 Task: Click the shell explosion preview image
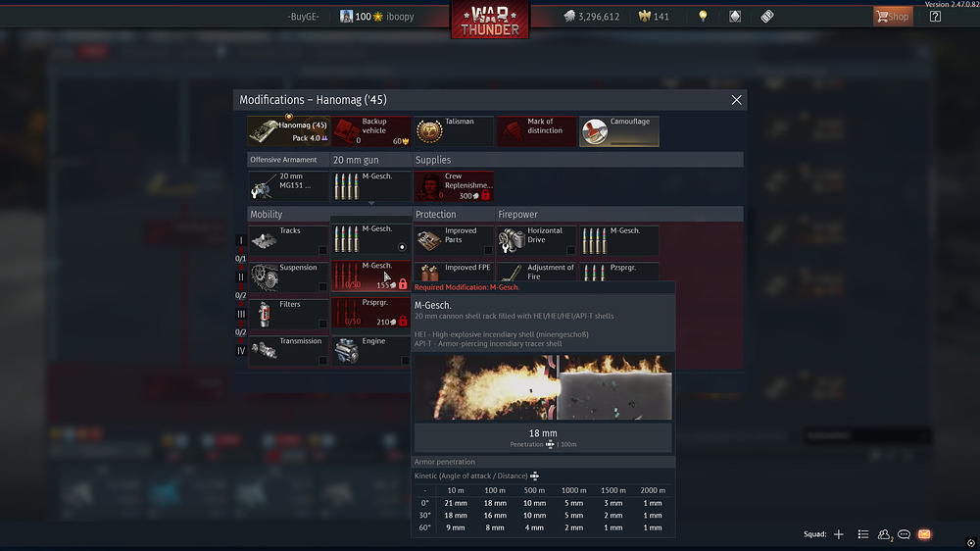[x=543, y=388]
